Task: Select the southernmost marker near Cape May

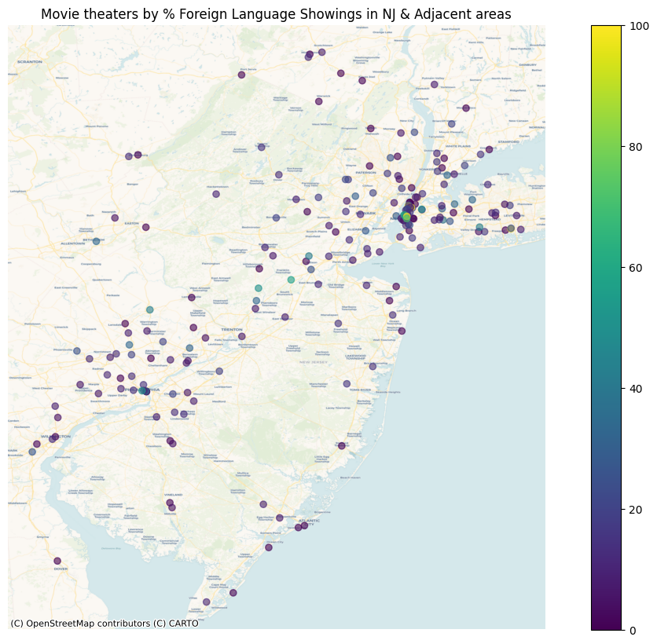Action: [207, 602]
